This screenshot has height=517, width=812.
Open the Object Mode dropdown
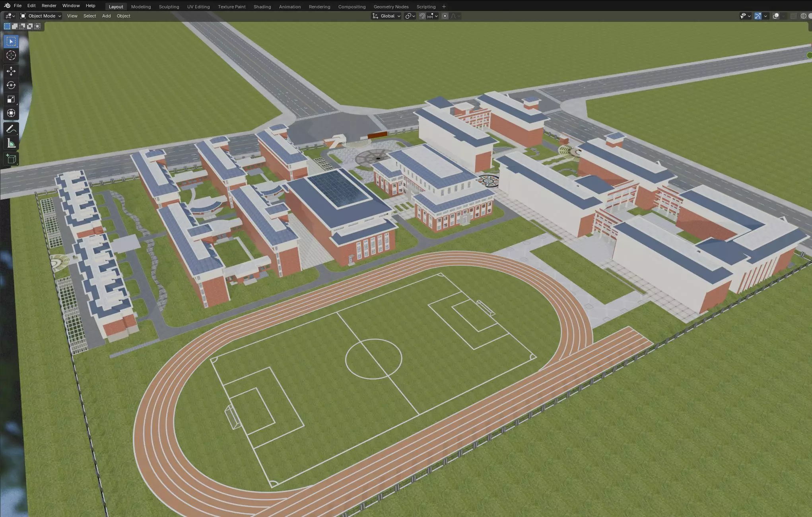[x=41, y=16]
